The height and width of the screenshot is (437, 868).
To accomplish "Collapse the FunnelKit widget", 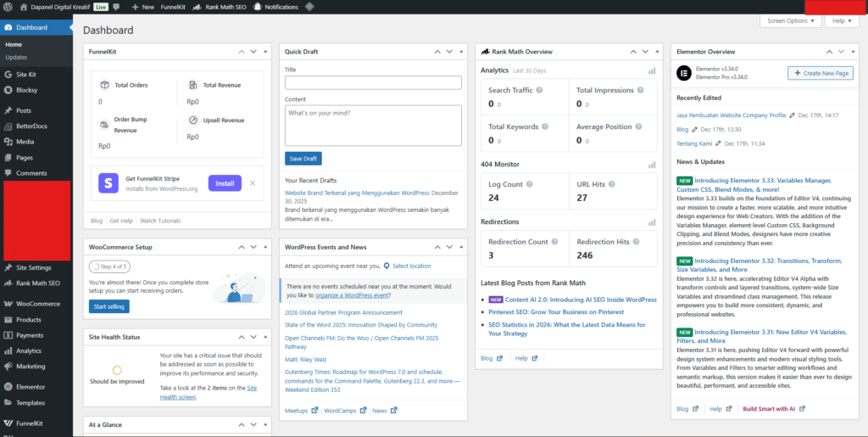I will 265,52.
